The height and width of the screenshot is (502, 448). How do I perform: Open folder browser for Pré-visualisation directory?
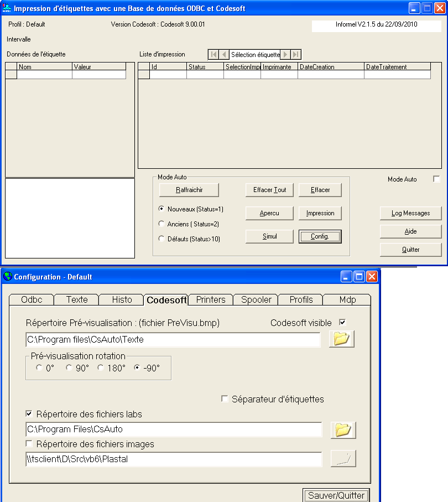tap(341, 339)
